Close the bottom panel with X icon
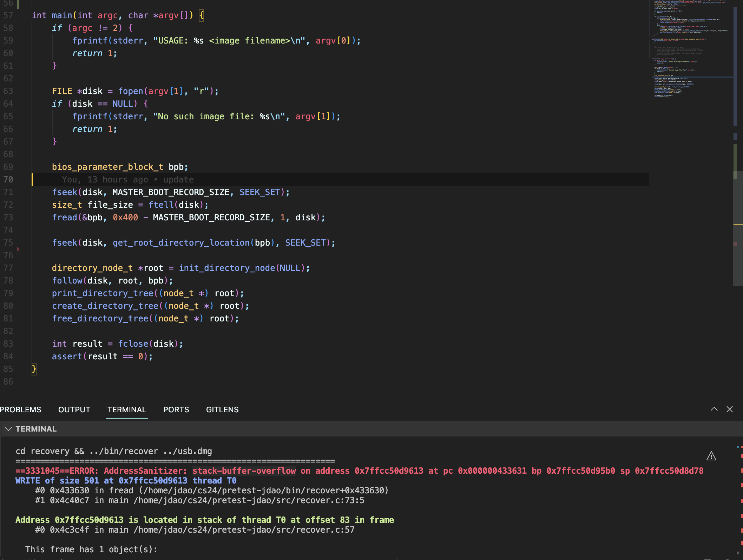Image resolution: width=743 pixels, height=560 pixels. tap(730, 409)
